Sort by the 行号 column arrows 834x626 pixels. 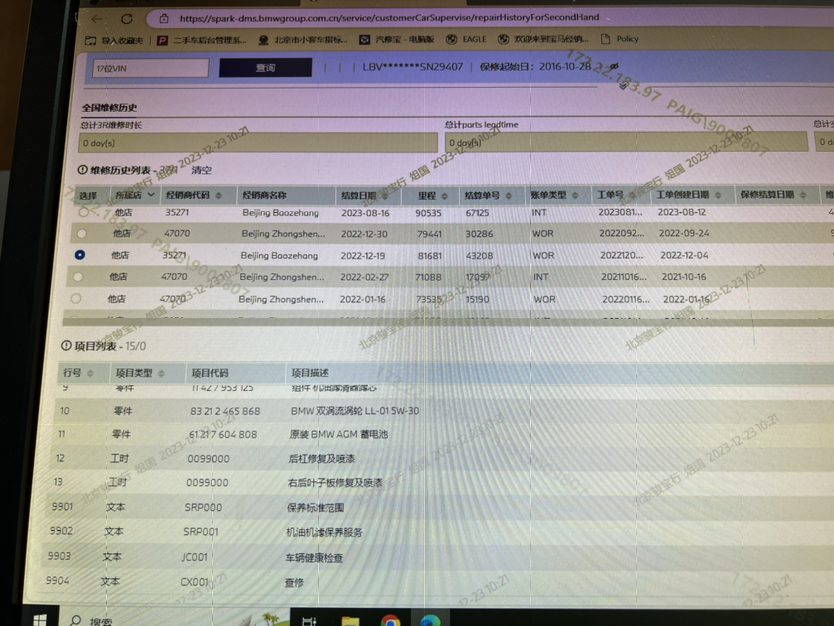point(90,373)
